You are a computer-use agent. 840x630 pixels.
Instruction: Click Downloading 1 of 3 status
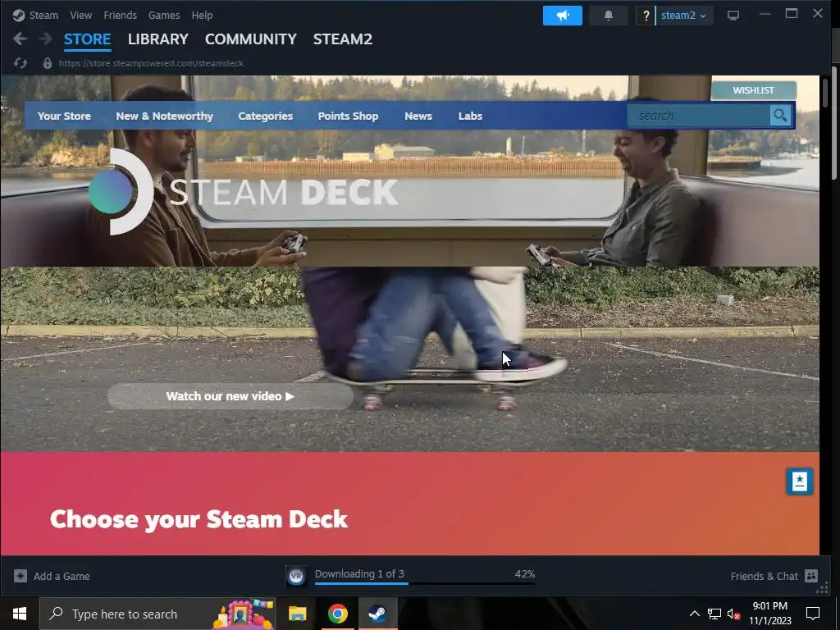click(x=359, y=573)
